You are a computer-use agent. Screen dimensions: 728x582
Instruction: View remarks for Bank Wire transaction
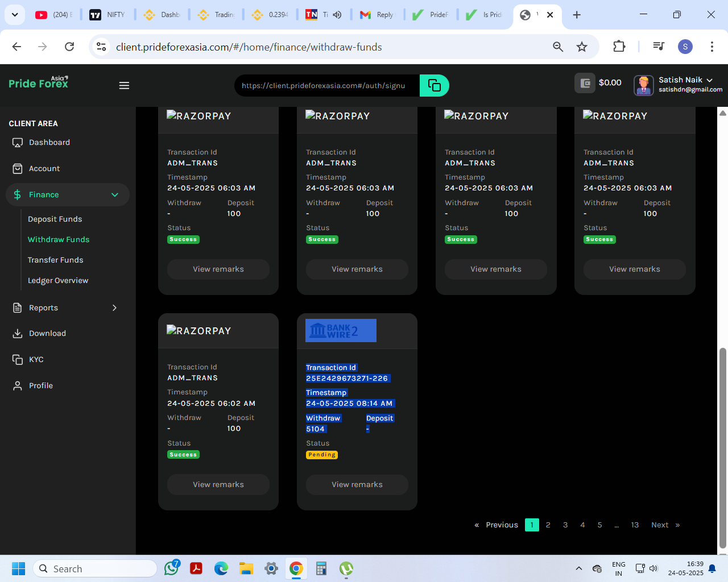357,484
